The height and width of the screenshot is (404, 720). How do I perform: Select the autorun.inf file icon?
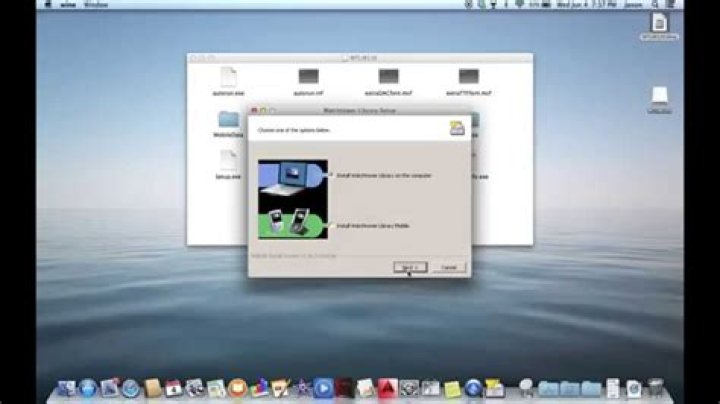(x=308, y=77)
